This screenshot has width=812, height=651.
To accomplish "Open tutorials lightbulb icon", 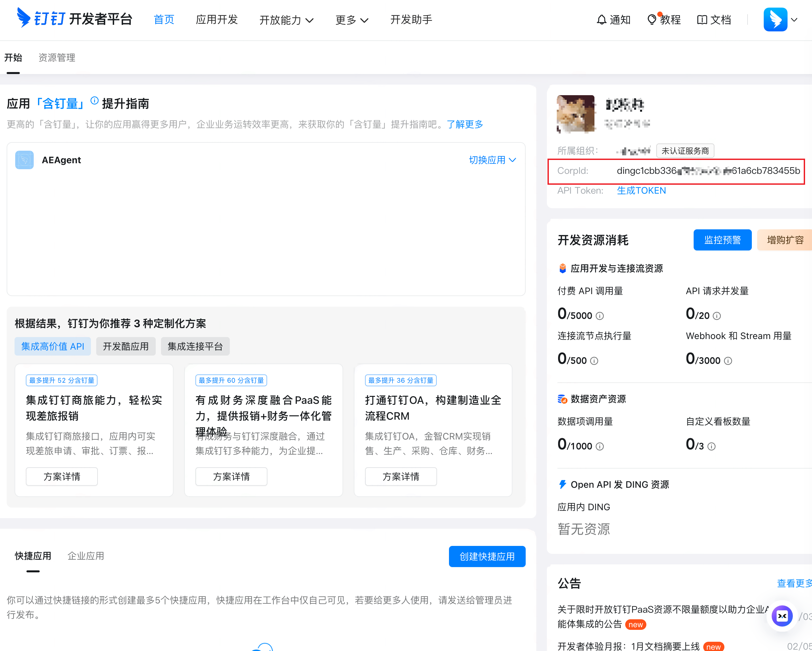I will click(652, 19).
